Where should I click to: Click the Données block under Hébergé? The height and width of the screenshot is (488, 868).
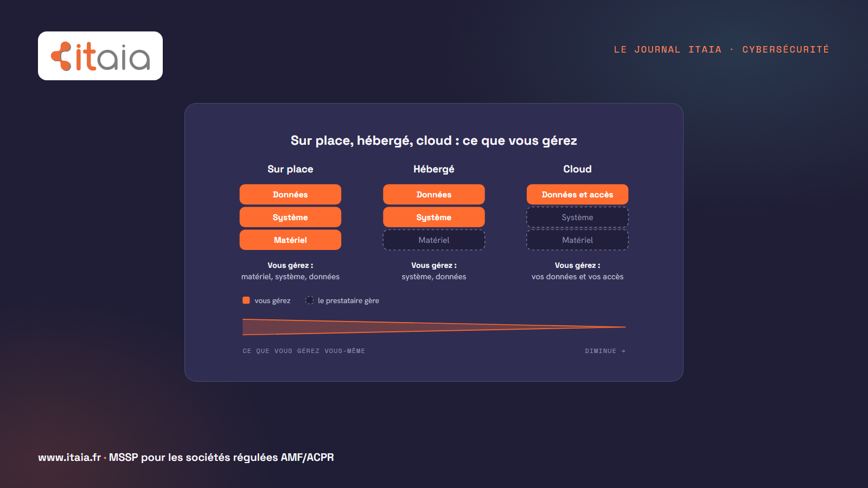pos(434,195)
